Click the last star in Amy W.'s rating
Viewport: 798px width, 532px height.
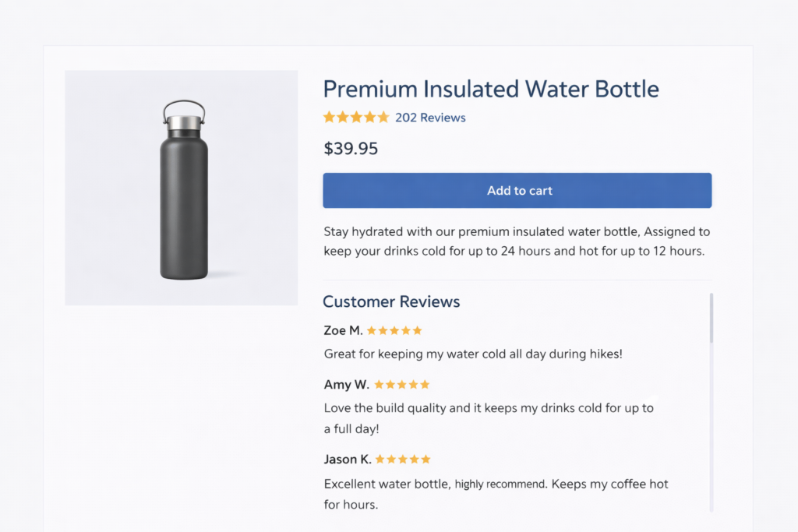[x=427, y=384]
